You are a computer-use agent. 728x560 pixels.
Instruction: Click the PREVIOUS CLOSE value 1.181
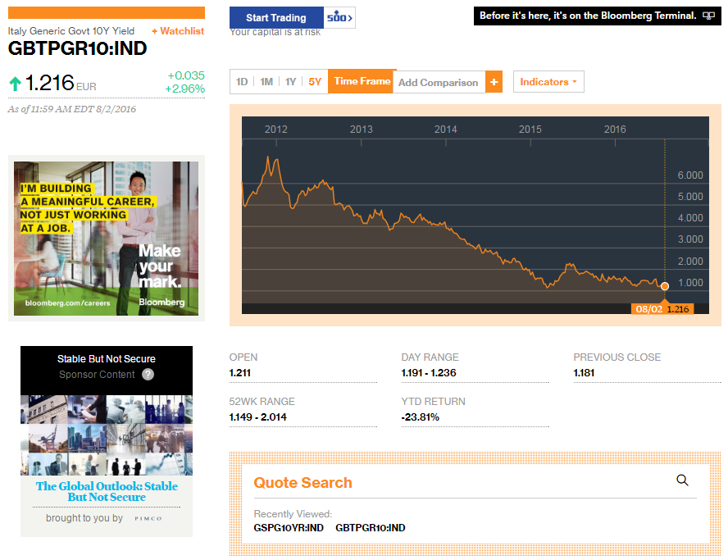tap(584, 373)
